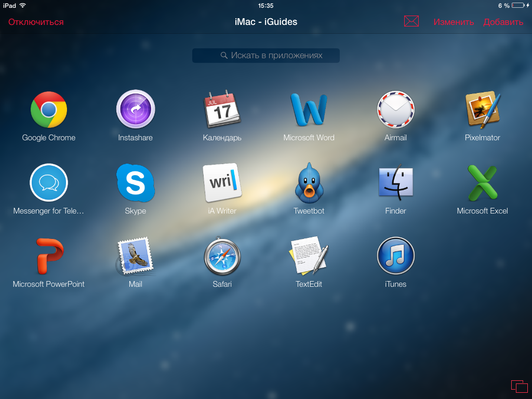Click the red envelope icon in header
Image resolution: width=532 pixels, height=399 pixels.
(x=411, y=21)
